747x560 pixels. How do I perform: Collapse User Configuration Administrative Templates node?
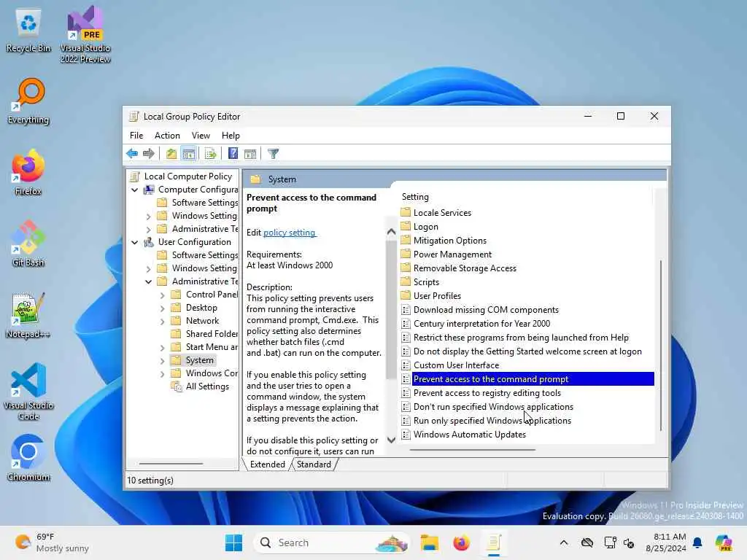pyautogui.click(x=149, y=282)
